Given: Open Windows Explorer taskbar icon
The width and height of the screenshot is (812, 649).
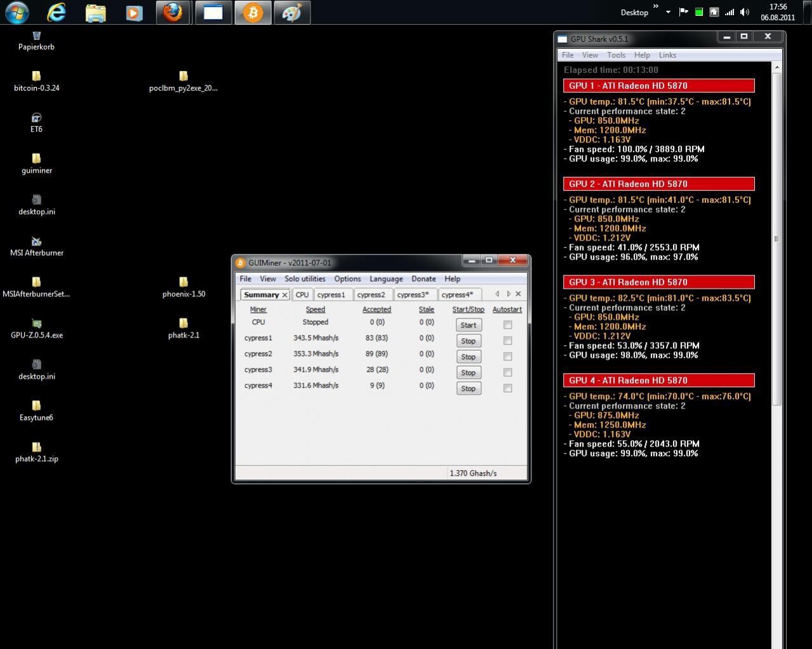Looking at the screenshot, I should (x=95, y=13).
